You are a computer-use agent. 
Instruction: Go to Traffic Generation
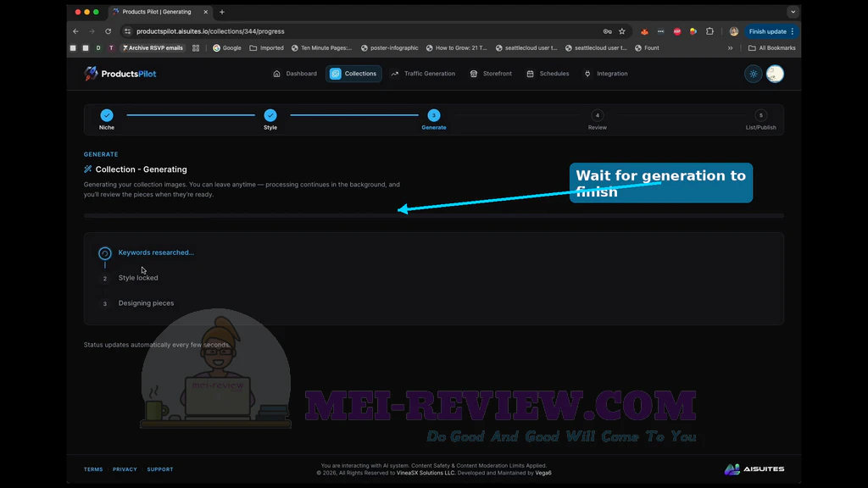coord(423,74)
